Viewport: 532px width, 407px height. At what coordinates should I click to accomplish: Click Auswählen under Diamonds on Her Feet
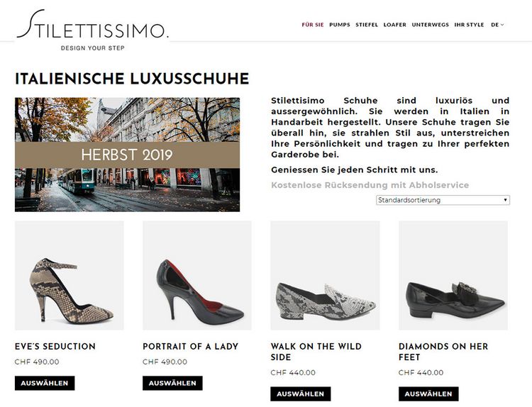pos(428,394)
